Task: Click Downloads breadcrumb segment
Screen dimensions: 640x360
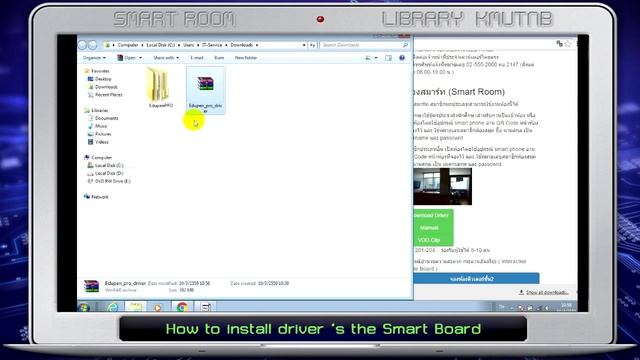Action: click(x=241, y=45)
